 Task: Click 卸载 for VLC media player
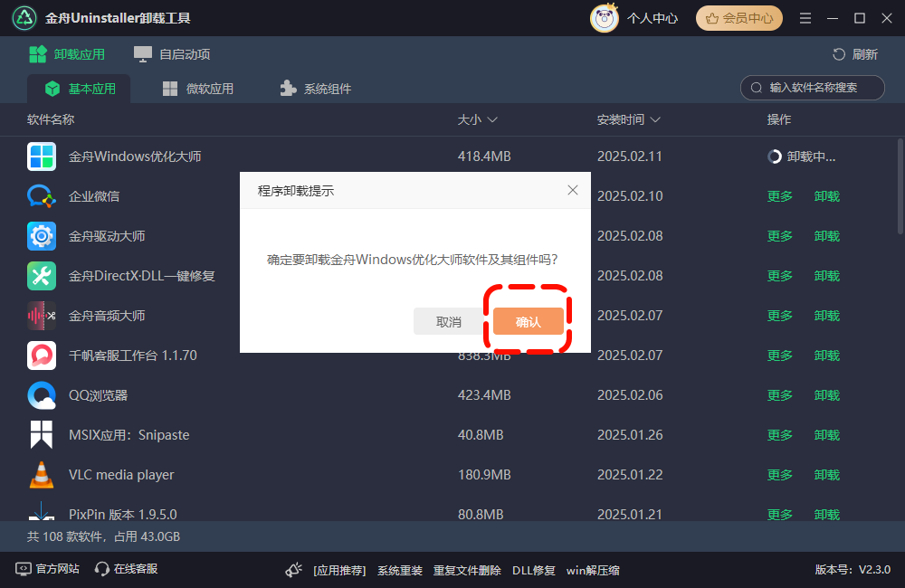click(826, 475)
